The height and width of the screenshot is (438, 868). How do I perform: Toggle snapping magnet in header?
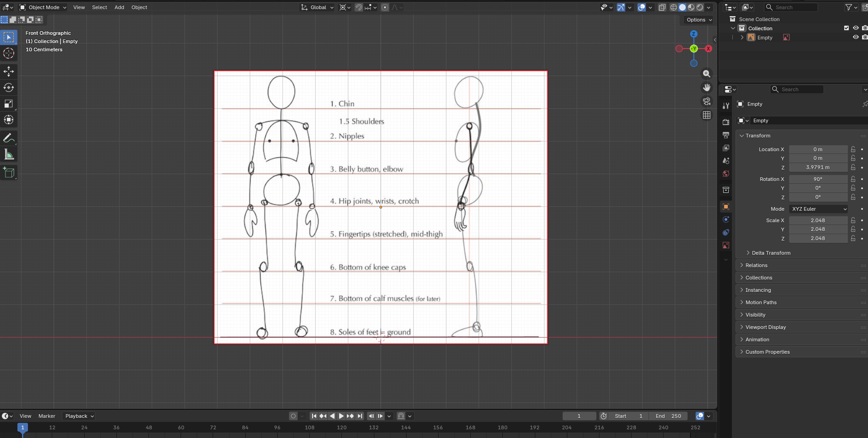[359, 7]
